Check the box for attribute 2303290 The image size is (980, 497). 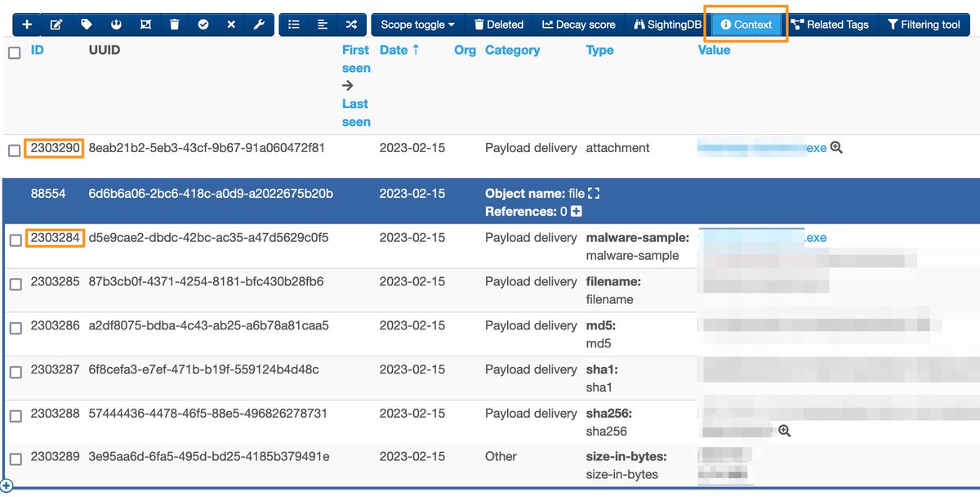[x=15, y=150]
